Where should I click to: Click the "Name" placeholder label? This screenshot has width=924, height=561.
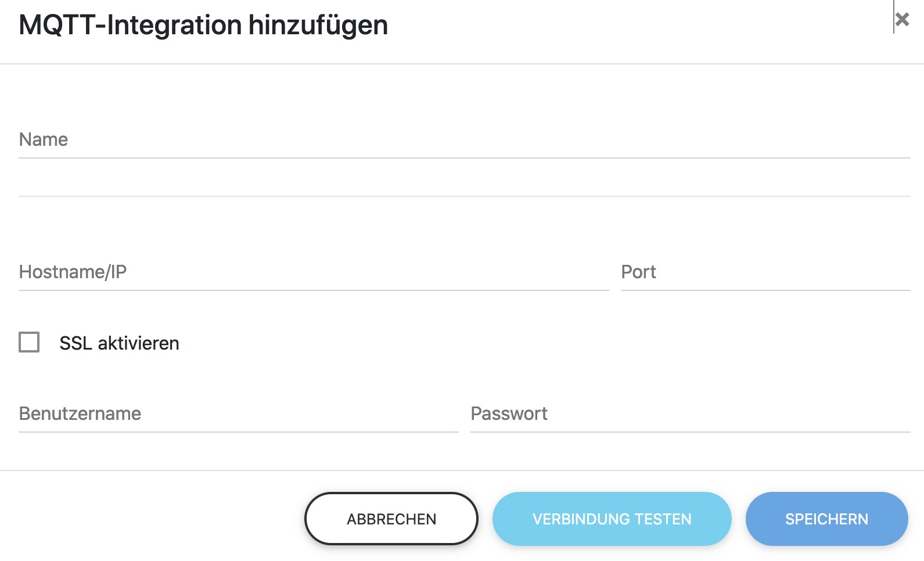pos(44,140)
